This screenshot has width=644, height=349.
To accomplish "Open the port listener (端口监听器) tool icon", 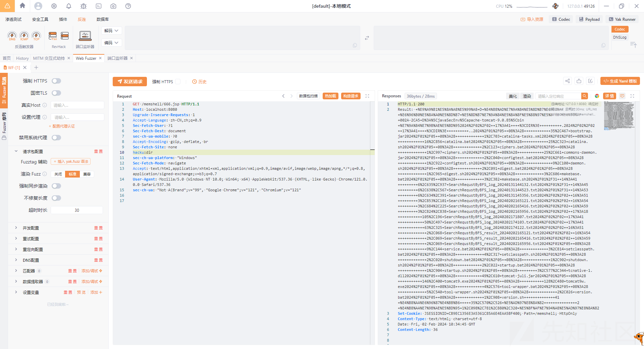I will (85, 36).
